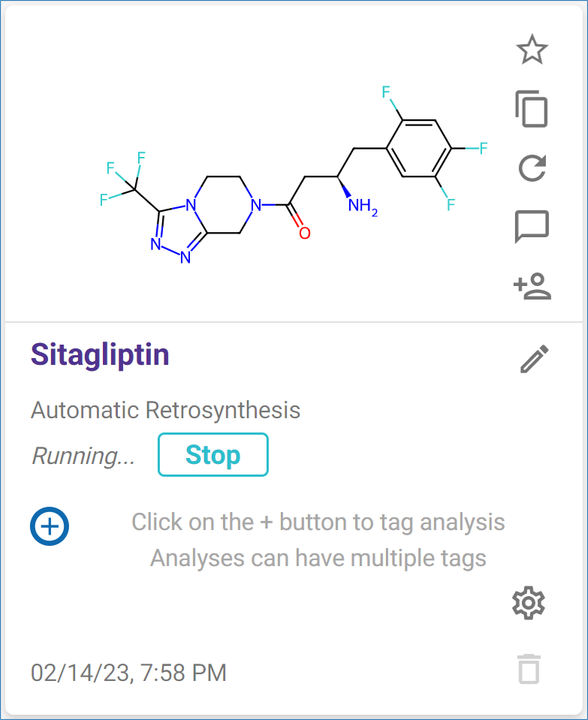This screenshot has width=588, height=720.
Task: Click the NH2 group in the structure
Action: point(362,206)
